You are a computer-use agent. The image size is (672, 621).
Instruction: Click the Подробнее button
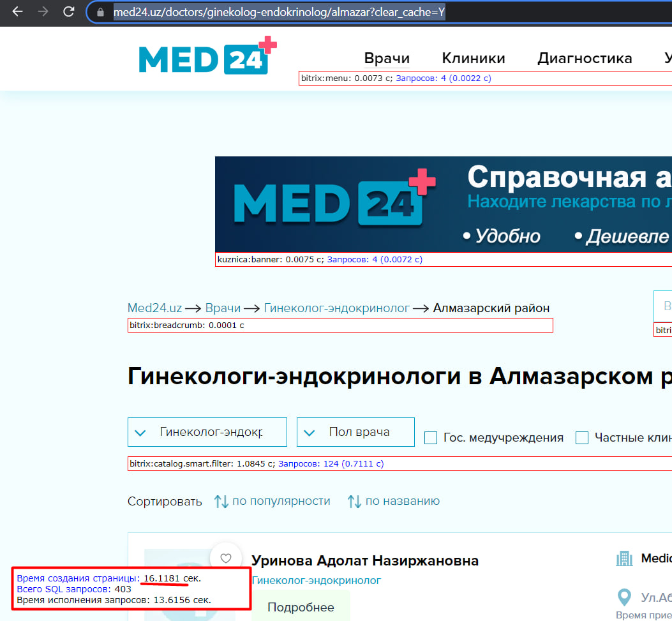click(301, 606)
